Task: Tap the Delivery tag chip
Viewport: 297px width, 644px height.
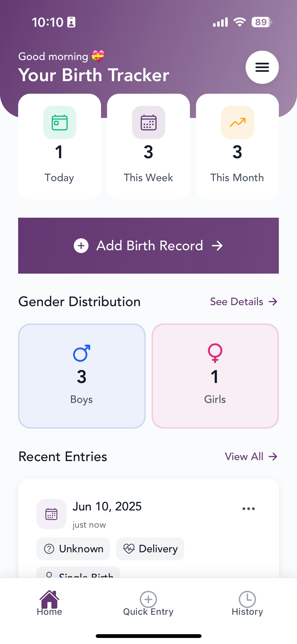Action: (x=150, y=549)
